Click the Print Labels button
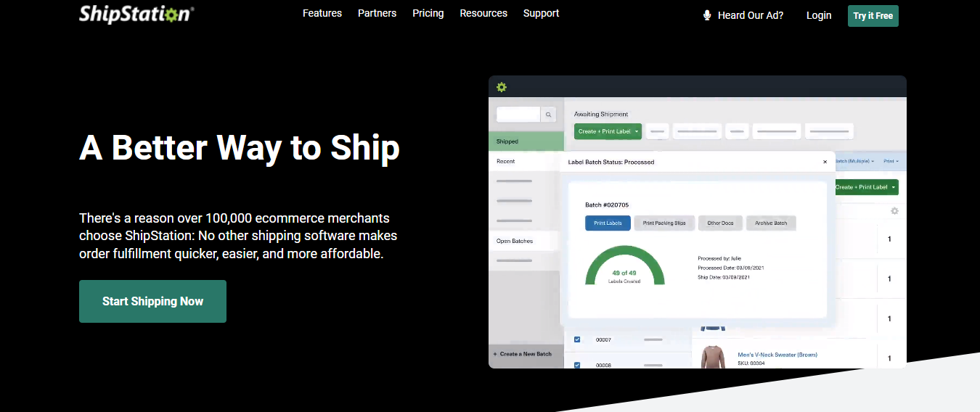The width and height of the screenshot is (980, 412). click(x=608, y=223)
